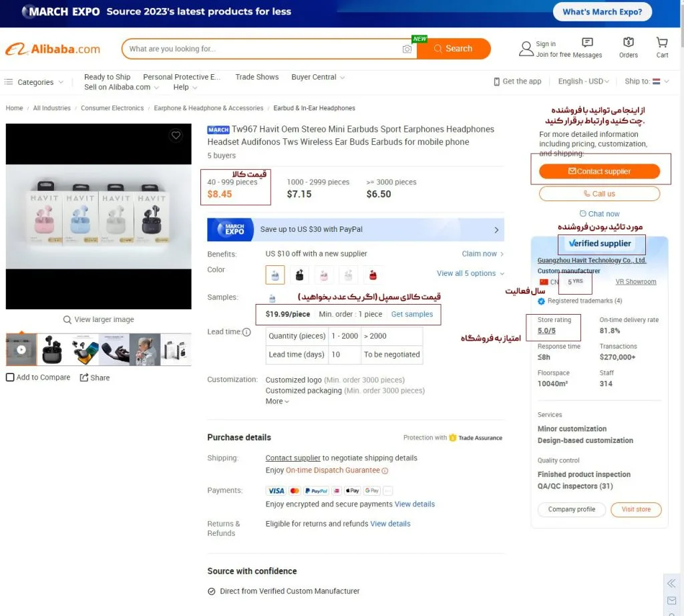Click the Apple Pay payment icon

coord(353,491)
